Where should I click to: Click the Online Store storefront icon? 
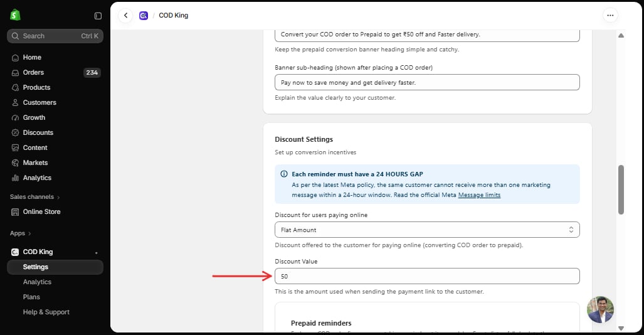[15, 212]
